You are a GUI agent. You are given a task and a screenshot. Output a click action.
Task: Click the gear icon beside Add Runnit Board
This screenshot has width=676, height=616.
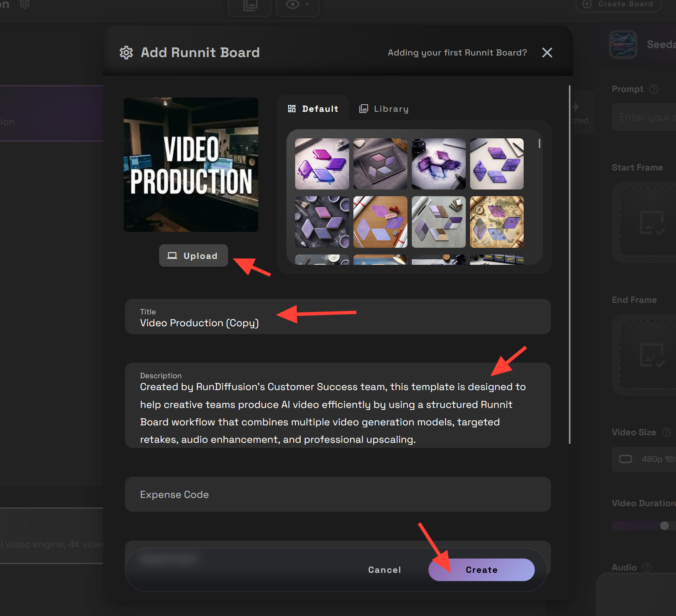[126, 52]
